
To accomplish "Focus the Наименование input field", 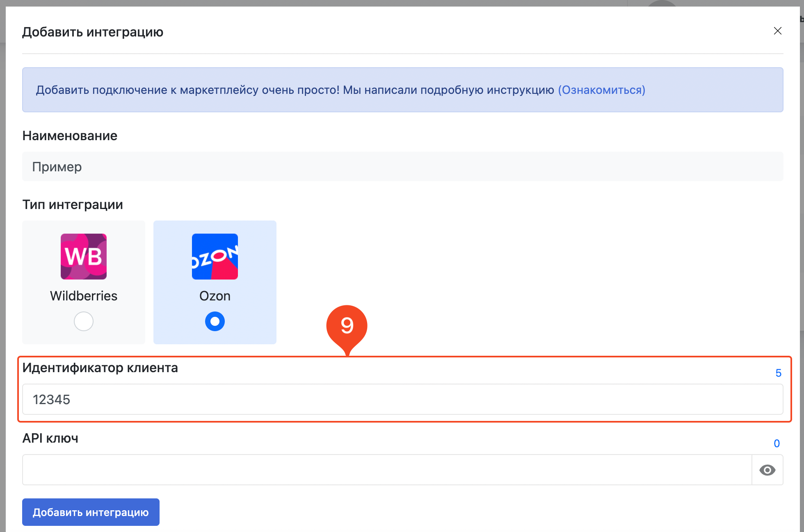I will click(x=402, y=167).
